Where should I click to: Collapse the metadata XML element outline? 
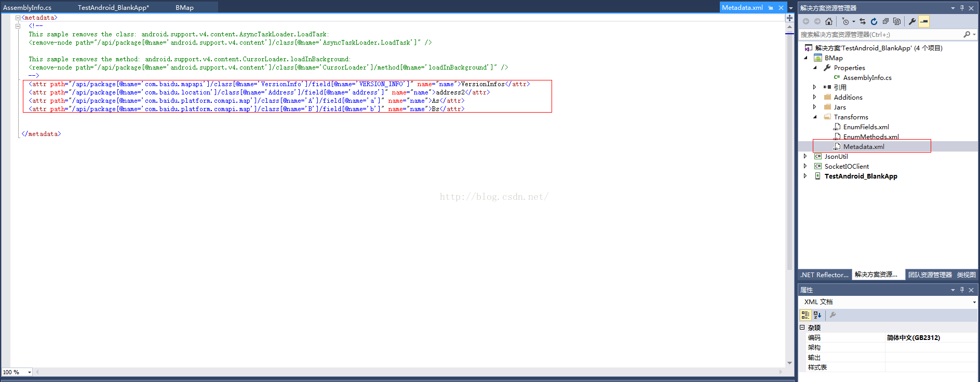[x=18, y=18]
